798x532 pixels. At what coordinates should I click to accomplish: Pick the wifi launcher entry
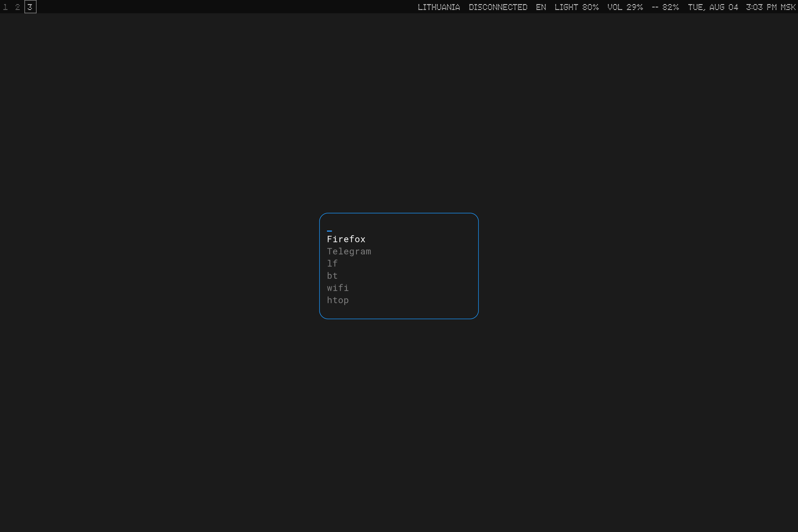(338, 288)
